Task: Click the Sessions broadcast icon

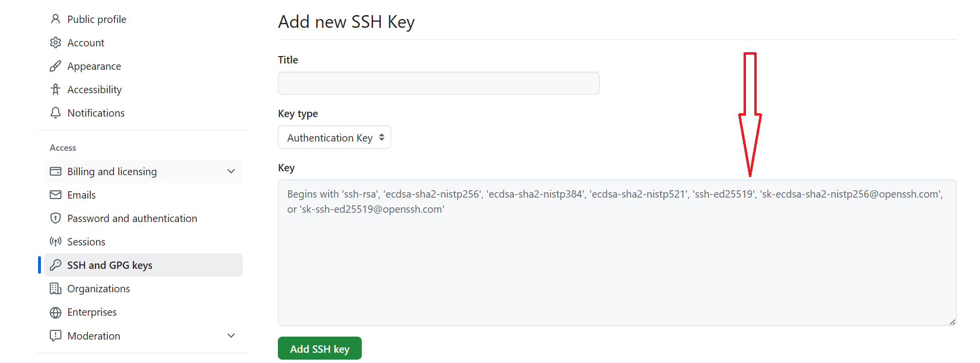Action: pyautogui.click(x=56, y=242)
